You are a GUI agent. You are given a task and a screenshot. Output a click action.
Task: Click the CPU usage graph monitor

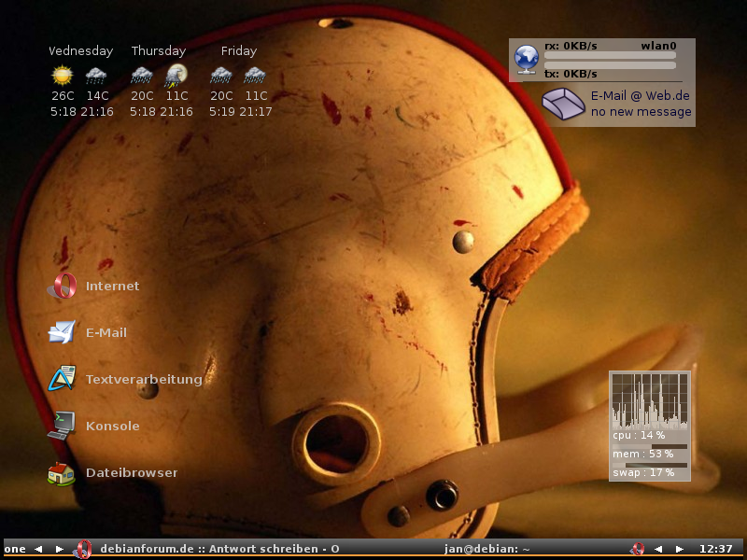pos(650,400)
